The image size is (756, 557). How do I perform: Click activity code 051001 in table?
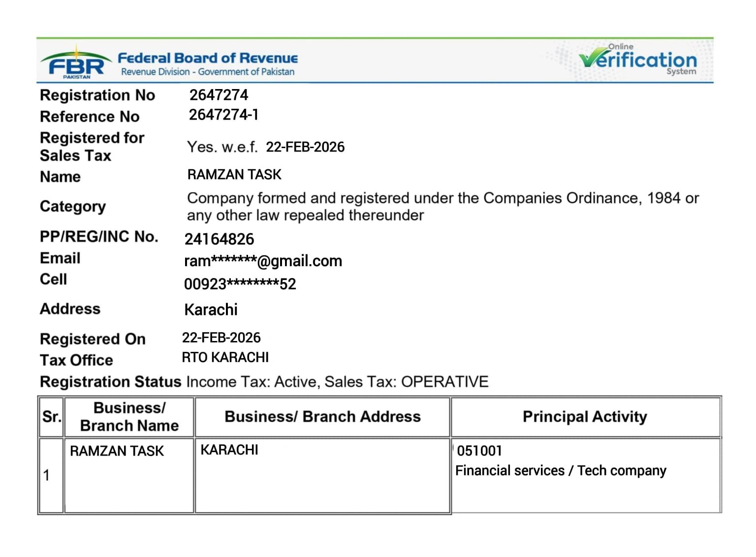tap(479, 451)
